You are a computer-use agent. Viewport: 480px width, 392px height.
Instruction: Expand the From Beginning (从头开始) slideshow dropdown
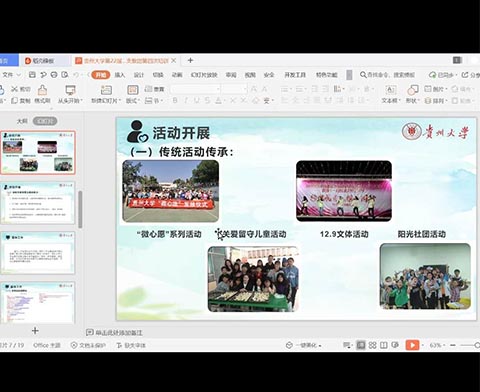pyautogui.click(x=70, y=100)
